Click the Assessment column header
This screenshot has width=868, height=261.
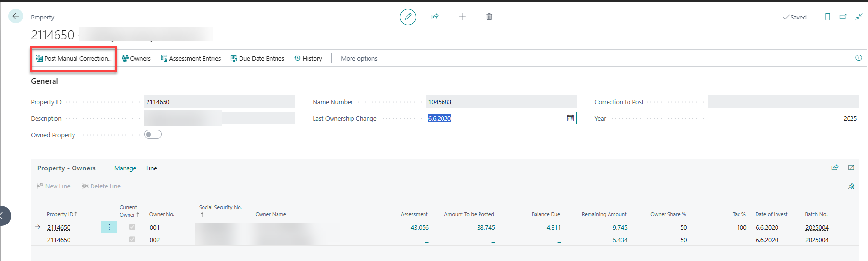pyautogui.click(x=414, y=214)
